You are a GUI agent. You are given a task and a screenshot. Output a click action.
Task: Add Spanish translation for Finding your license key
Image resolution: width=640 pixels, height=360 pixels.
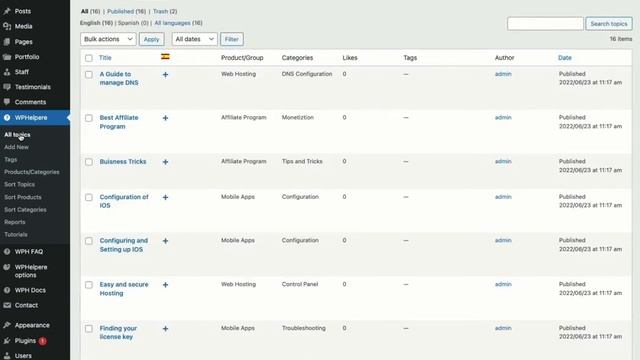coord(165,329)
